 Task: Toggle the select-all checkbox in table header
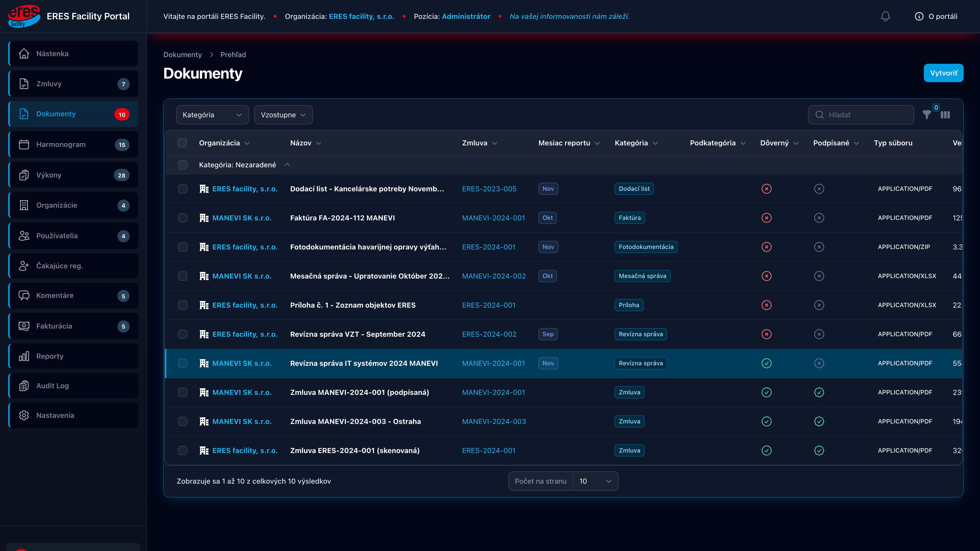click(x=182, y=143)
